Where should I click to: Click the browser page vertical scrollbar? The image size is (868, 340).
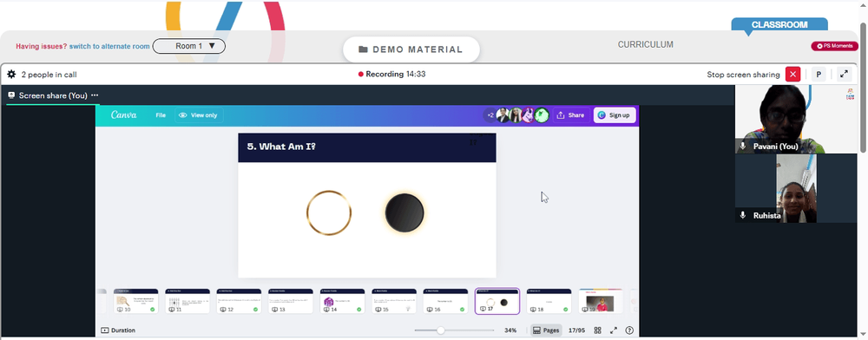[863, 88]
